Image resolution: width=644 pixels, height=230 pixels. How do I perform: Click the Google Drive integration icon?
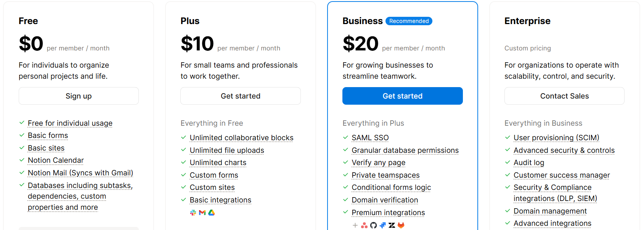click(212, 213)
